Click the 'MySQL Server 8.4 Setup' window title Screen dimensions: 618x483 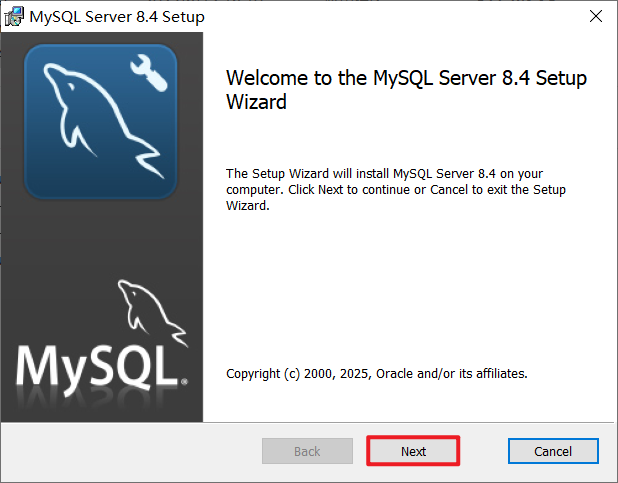(117, 17)
